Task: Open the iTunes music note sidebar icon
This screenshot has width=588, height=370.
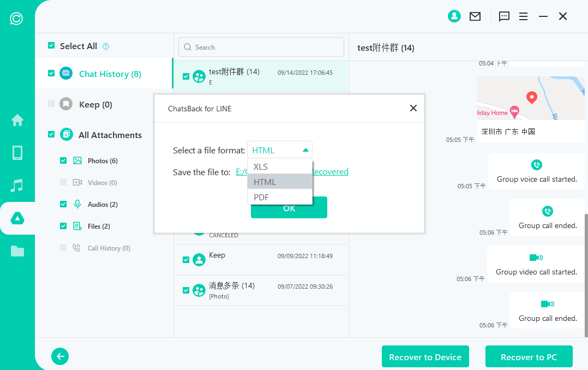Action: (17, 186)
